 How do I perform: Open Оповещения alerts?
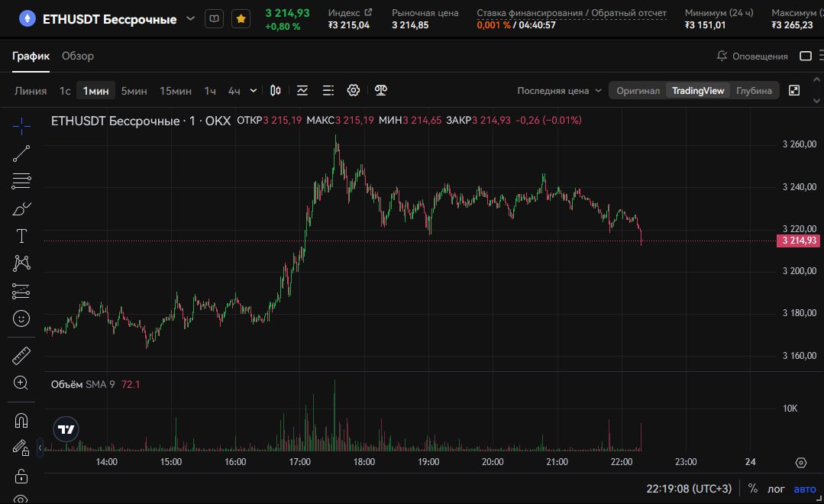pyautogui.click(x=752, y=57)
